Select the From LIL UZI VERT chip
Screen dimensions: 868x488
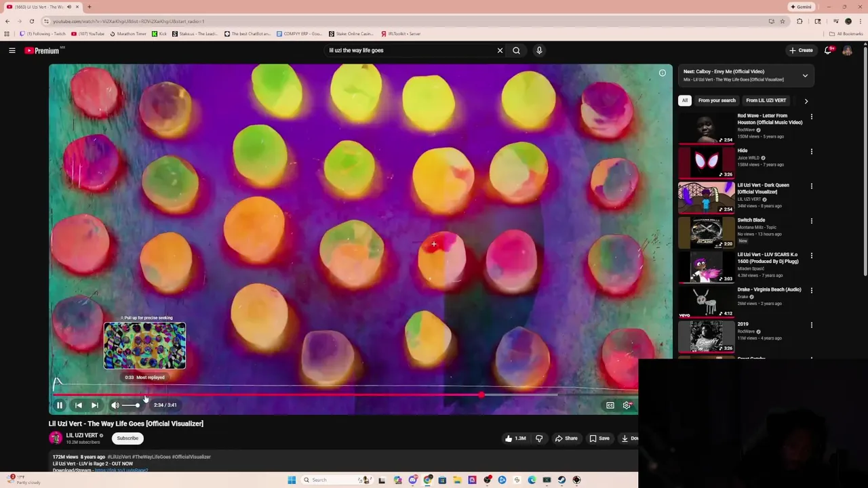tap(766, 100)
